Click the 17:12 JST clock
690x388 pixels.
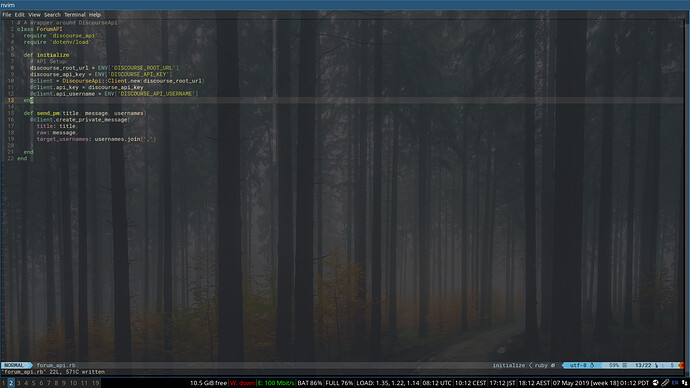502,383
